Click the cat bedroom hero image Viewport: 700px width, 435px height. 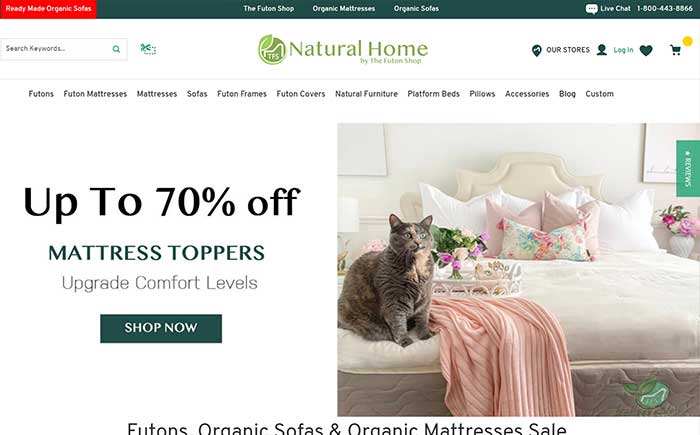518,270
